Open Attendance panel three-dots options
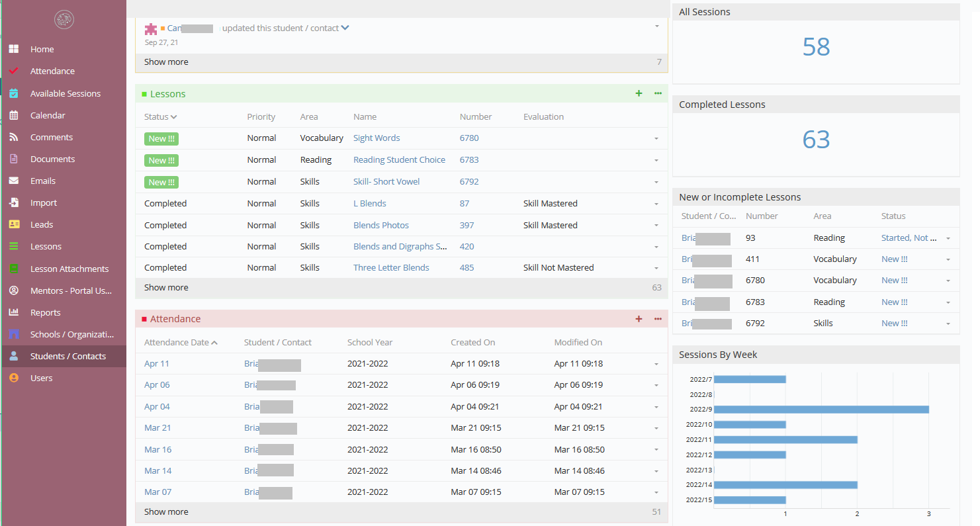Image resolution: width=980 pixels, height=526 pixels. click(x=658, y=319)
